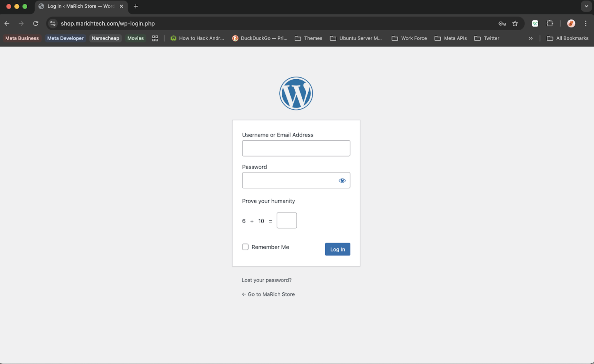Click Lost your password link
Viewport: 594px width, 364px height.
click(x=266, y=280)
